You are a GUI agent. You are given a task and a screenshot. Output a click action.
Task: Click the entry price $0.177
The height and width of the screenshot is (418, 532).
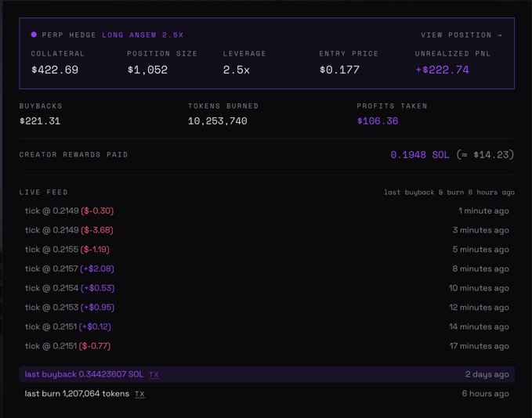tap(339, 70)
